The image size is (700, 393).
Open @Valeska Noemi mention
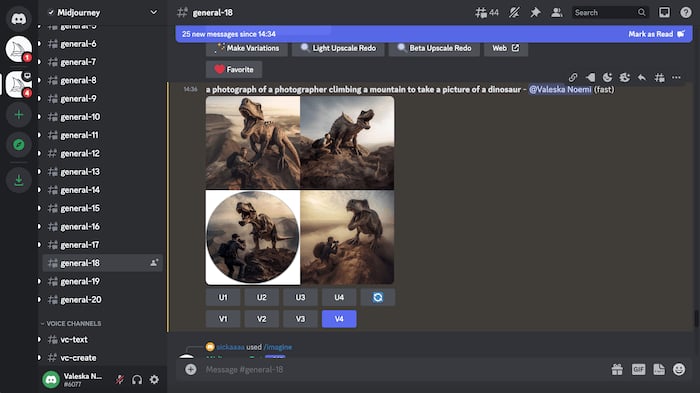pos(560,89)
